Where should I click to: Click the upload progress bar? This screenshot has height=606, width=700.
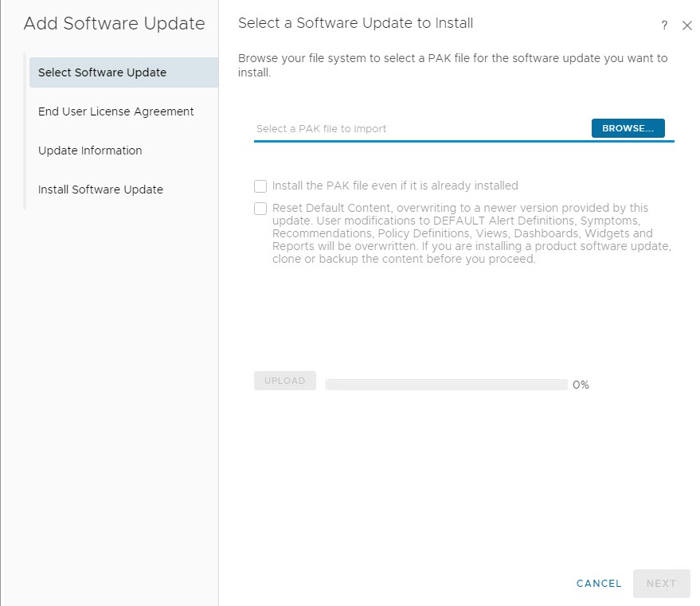(x=446, y=385)
